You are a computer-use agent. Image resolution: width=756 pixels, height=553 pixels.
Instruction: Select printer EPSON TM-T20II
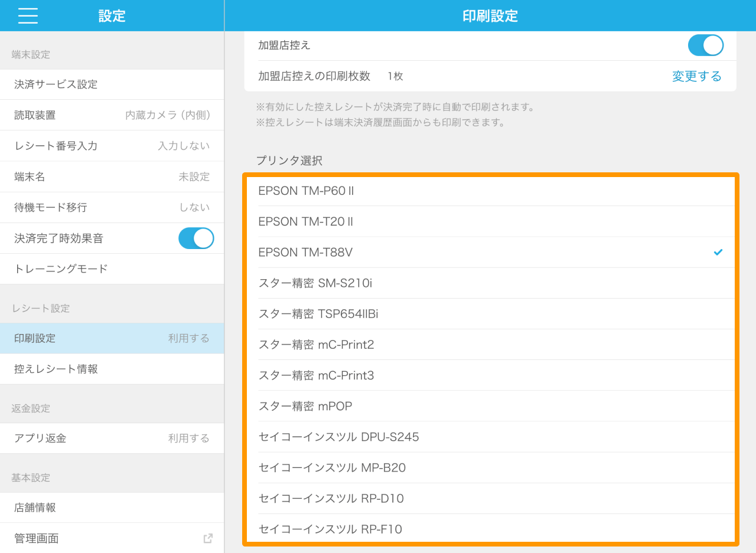[x=490, y=221]
